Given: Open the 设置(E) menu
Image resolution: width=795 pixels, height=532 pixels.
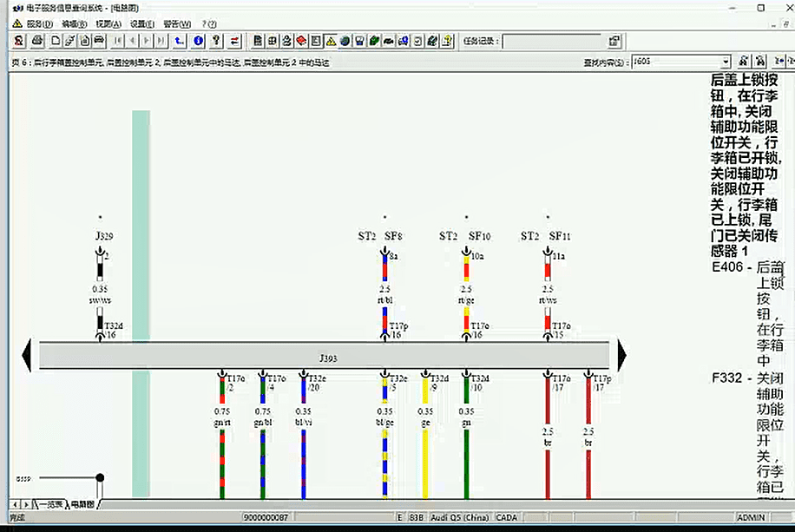Looking at the screenshot, I should pos(142,23).
